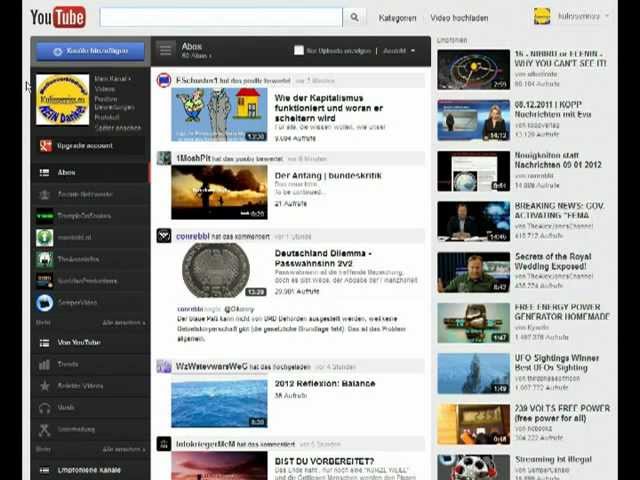Click the 1MoshPit user avatar
Screen dimensions: 640x480
[164, 158]
